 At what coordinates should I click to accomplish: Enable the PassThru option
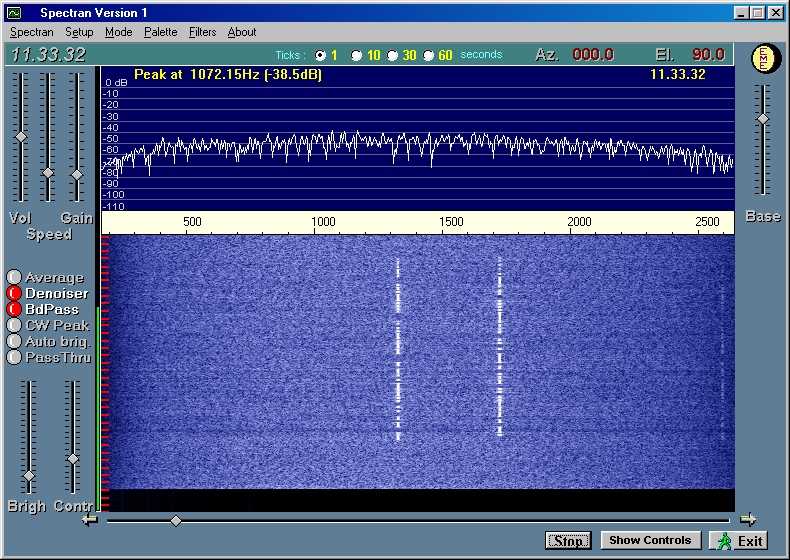[14, 357]
